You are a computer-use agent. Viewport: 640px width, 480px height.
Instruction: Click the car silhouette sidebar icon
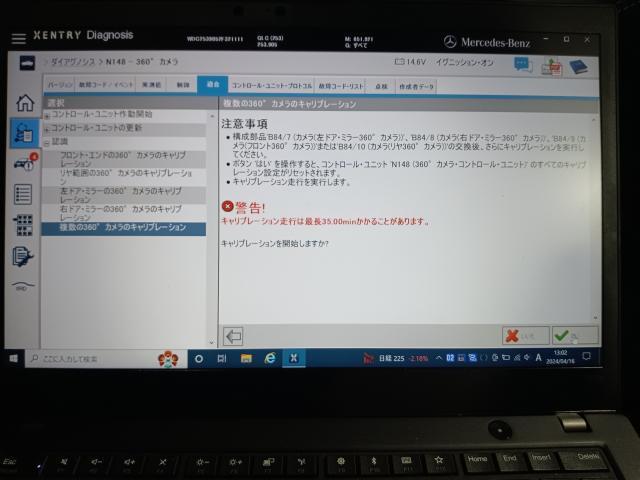[x=22, y=285]
